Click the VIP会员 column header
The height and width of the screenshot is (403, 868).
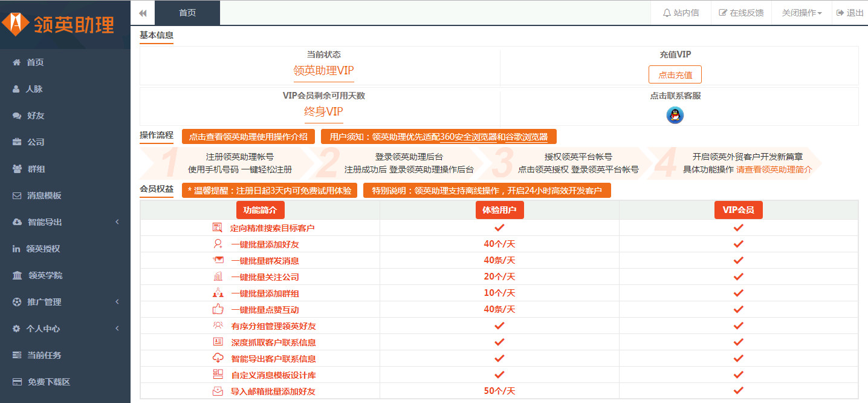click(738, 210)
